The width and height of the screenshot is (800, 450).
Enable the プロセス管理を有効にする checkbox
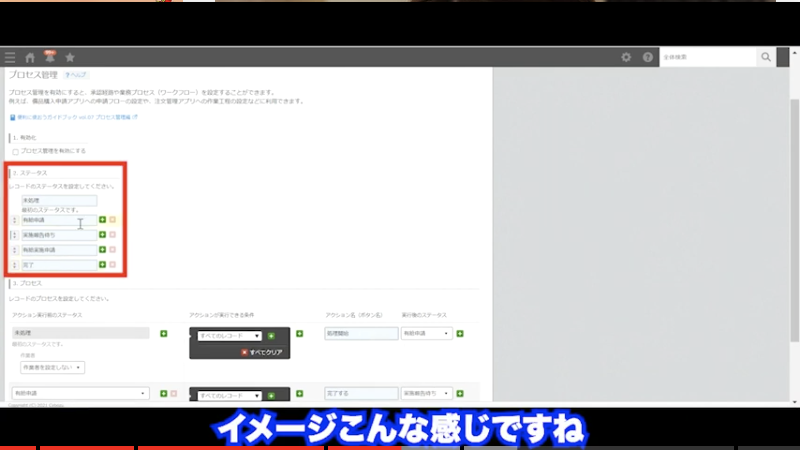click(15, 151)
